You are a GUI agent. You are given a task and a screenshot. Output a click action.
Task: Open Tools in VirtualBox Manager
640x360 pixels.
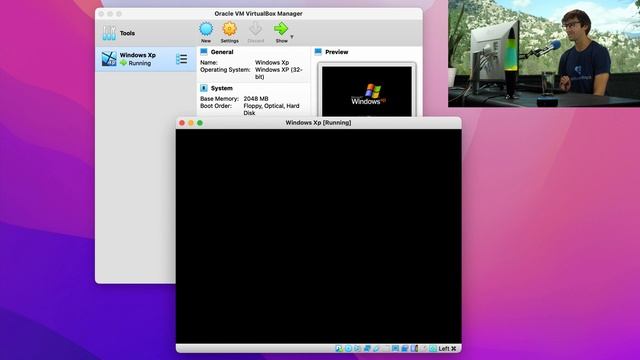coord(118,33)
